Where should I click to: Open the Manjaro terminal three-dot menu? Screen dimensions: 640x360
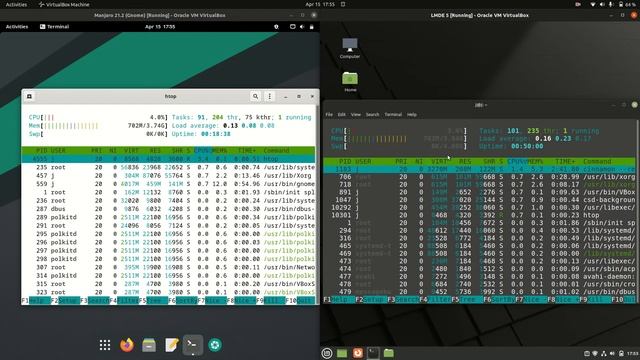pyautogui.click(x=269, y=96)
